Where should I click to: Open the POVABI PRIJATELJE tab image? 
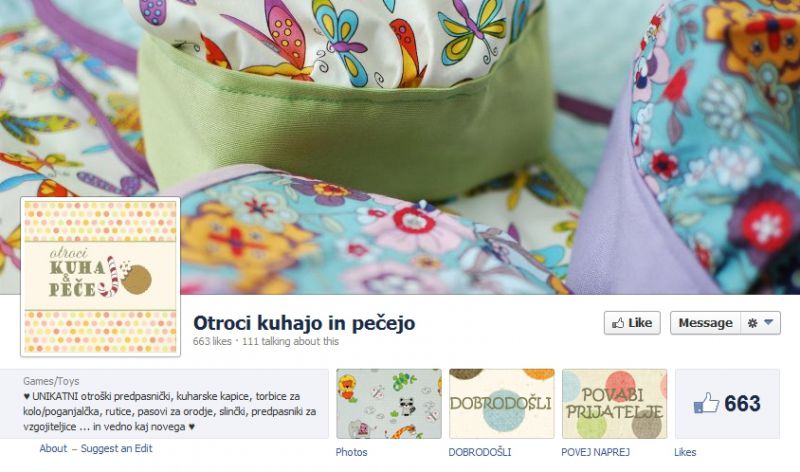point(614,404)
